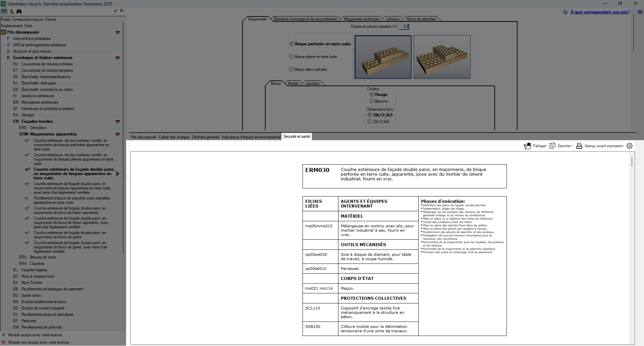Image resolution: width=644 pixels, height=346 pixels.
Task: Open Cahier des charges tab
Action: point(174,137)
